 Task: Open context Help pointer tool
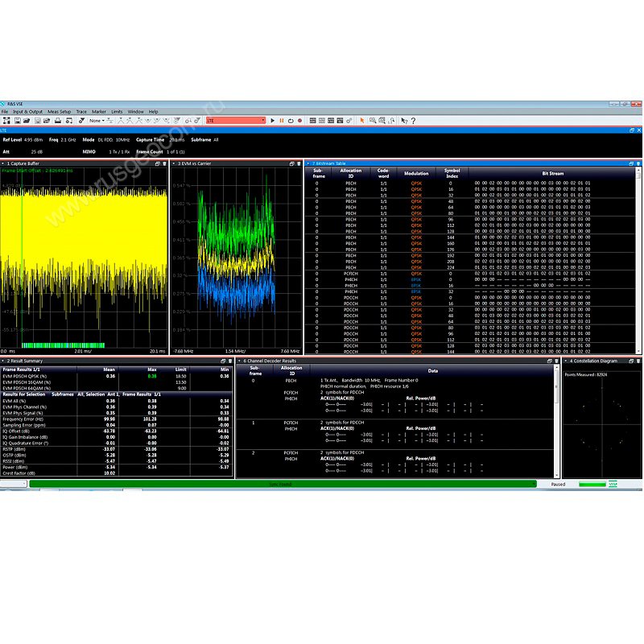[404, 121]
